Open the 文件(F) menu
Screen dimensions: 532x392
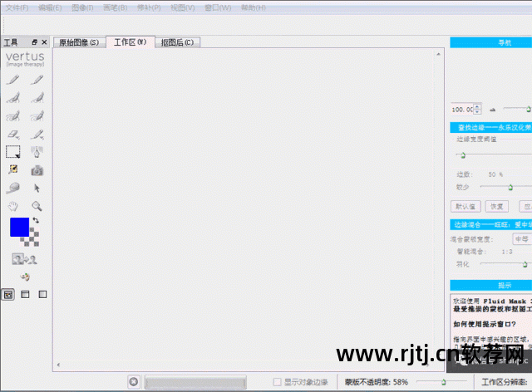pos(17,7)
